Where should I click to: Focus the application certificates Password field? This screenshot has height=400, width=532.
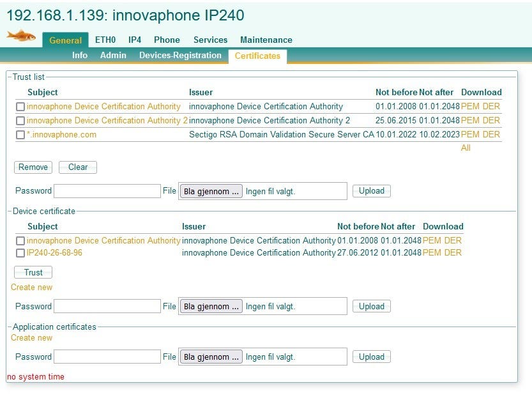pyautogui.click(x=107, y=357)
